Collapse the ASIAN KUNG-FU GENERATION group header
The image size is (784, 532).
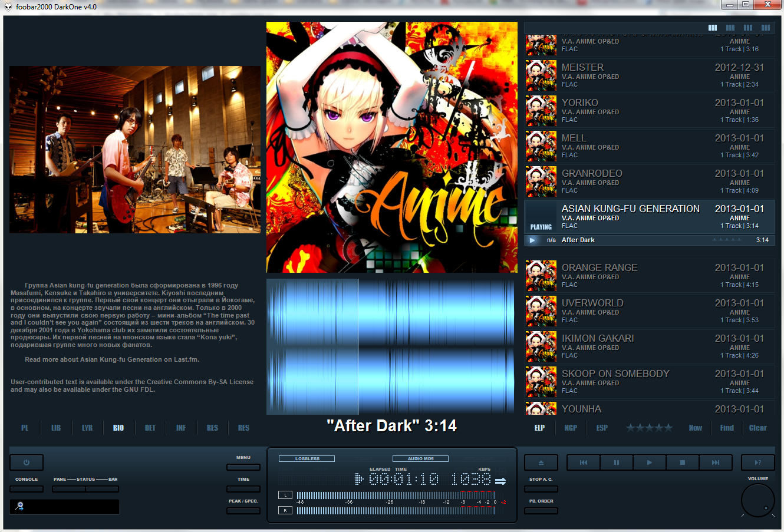point(650,216)
